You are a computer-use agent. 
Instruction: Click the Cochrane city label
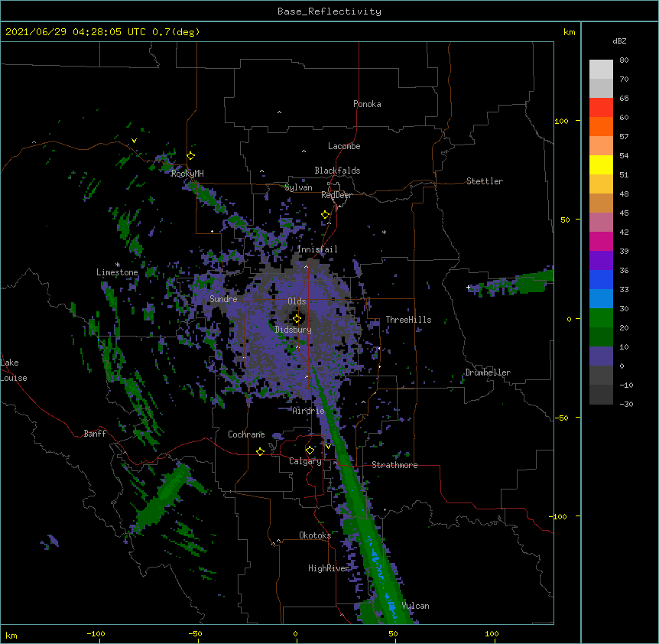pyautogui.click(x=246, y=434)
